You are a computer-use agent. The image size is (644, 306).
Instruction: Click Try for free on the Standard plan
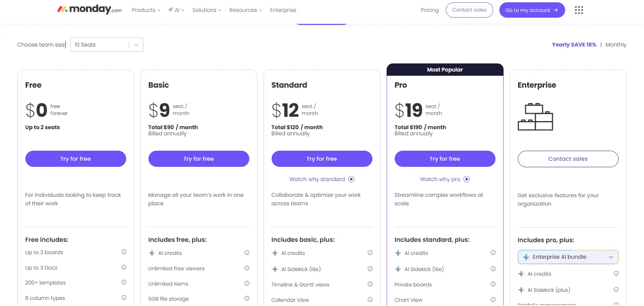[x=322, y=158]
